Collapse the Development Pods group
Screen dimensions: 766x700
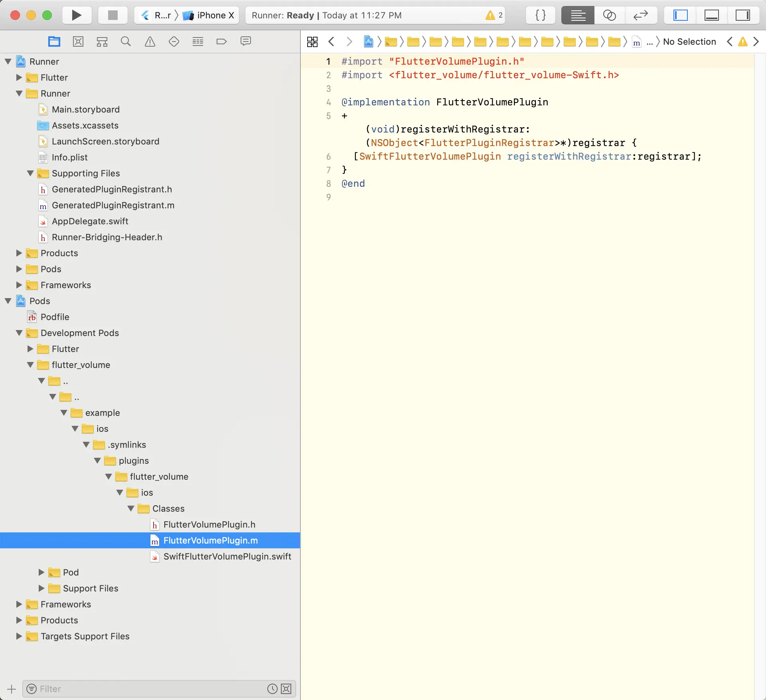[19, 333]
